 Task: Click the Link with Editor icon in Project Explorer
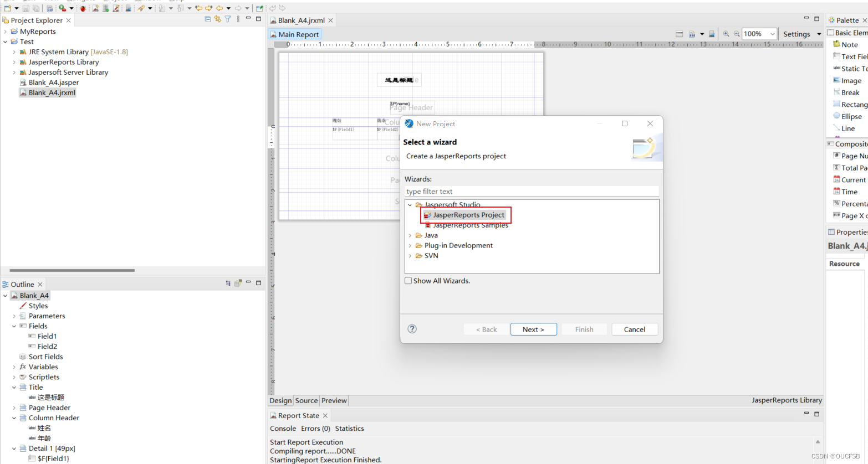[x=218, y=19]
